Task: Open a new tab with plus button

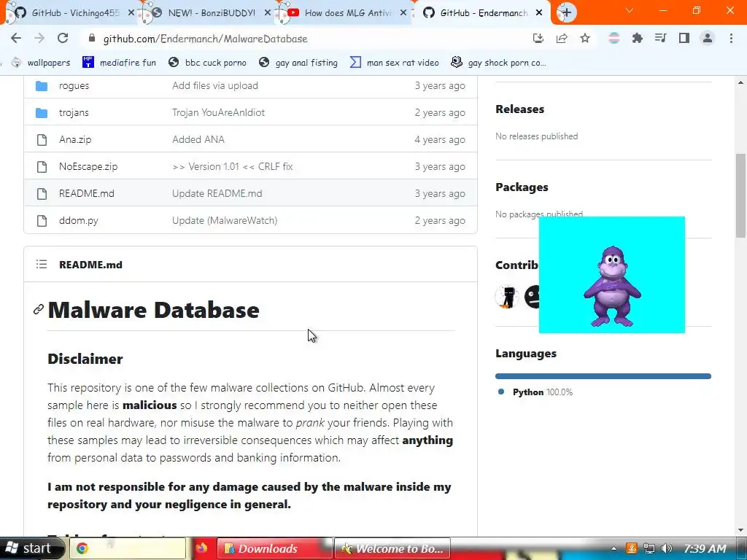Action: pyautogui.click(x=566, y=13)
